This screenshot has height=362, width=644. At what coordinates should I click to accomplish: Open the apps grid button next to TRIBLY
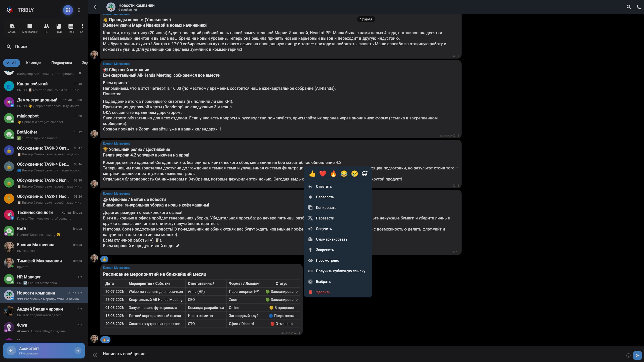pos(68,10)
